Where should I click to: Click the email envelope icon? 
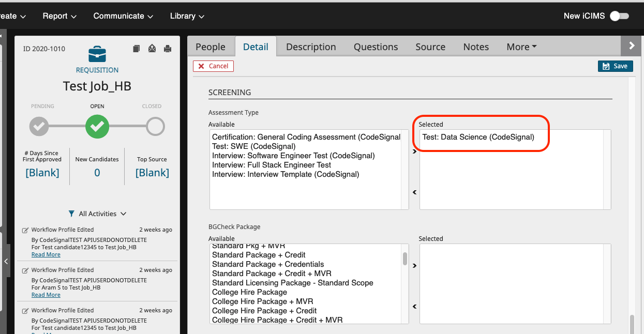click(x=152, y=49)
